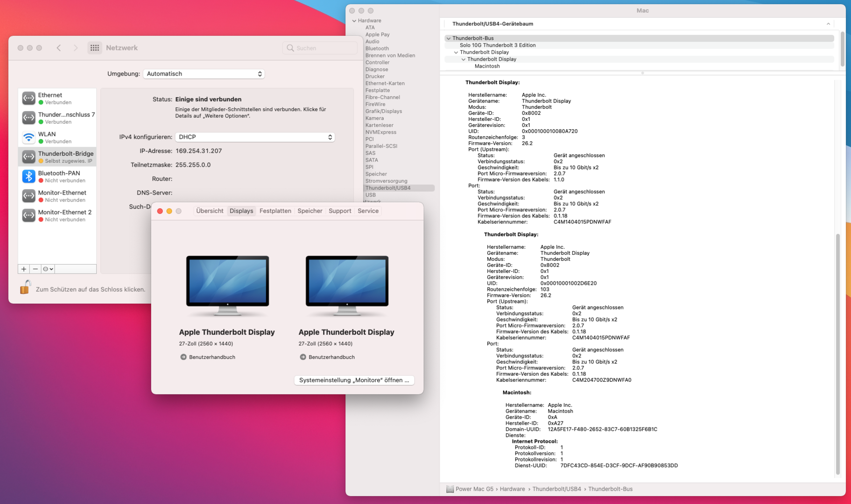Click the left Apple Thunderbolt Display image
851x504 pixels.
[227, 286]
